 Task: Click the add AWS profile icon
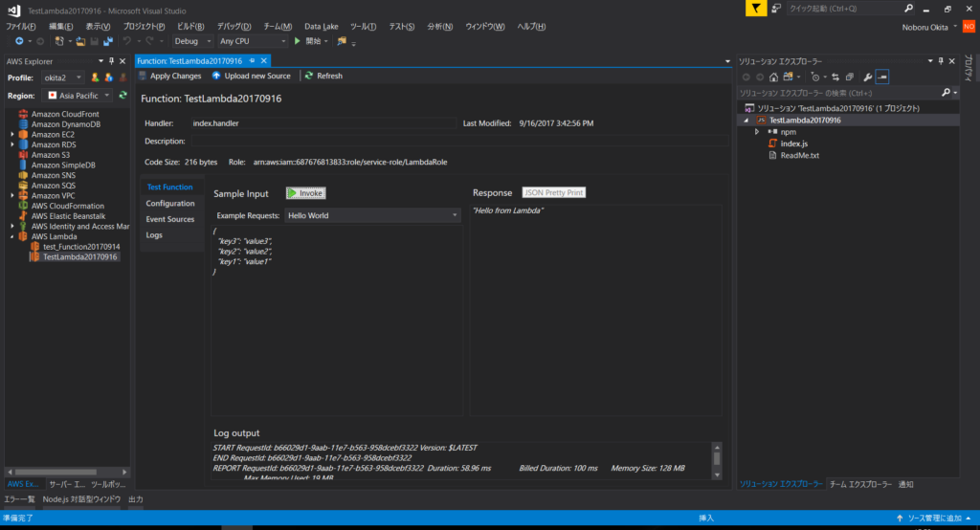pos(95,77)
